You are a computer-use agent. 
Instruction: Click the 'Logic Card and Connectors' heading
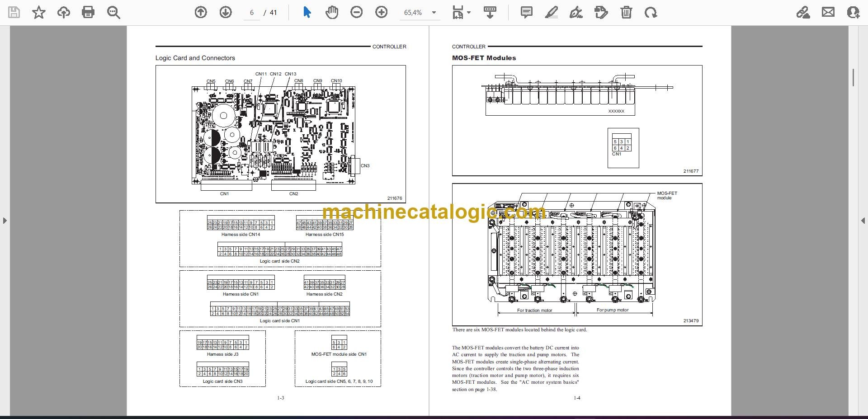pyautogui.click(x=195, y=58)
